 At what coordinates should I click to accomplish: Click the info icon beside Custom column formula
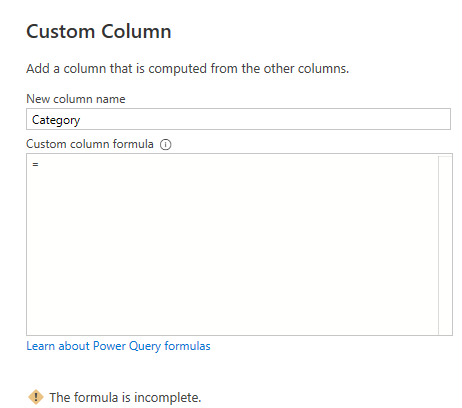pos(165,144)
